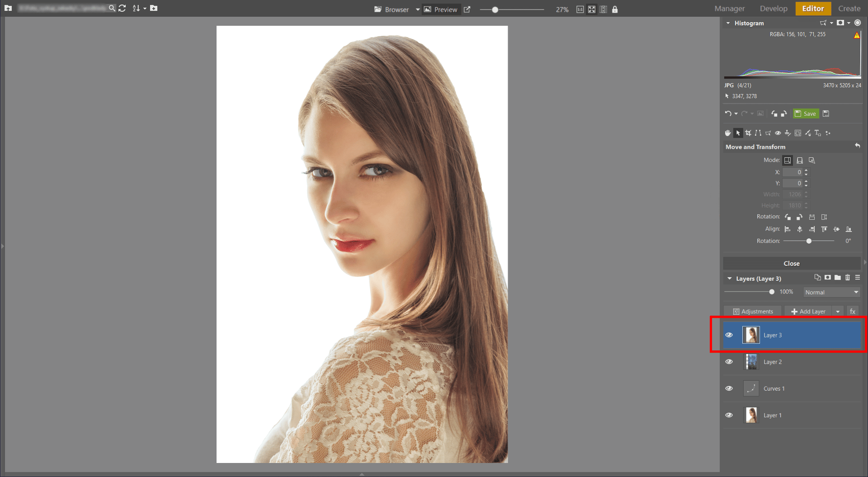The height and width of the screenshot is (477, 868).
Task: Flip layer horizontally in Rotation row
Action: coord(812,217)
